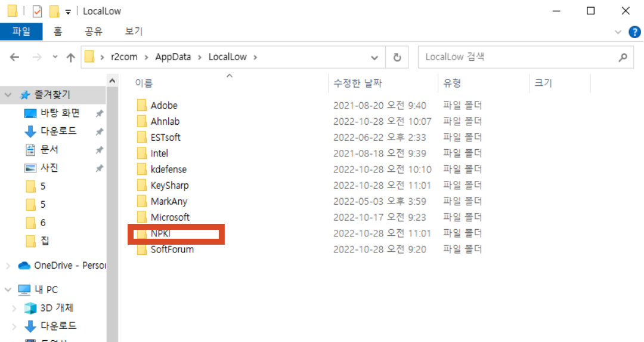Select the KeySharp folder

tap(169, 186)
